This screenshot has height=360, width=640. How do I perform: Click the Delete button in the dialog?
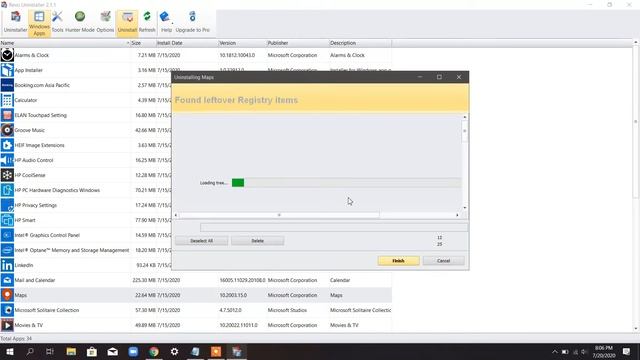point(258,241)
